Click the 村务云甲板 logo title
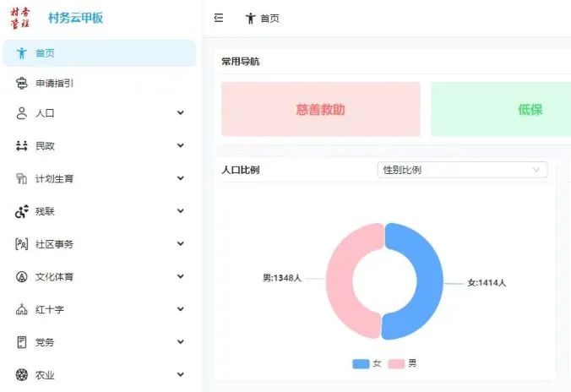The width and height of the screenshot is (571, 392). (x=75, y=18)
